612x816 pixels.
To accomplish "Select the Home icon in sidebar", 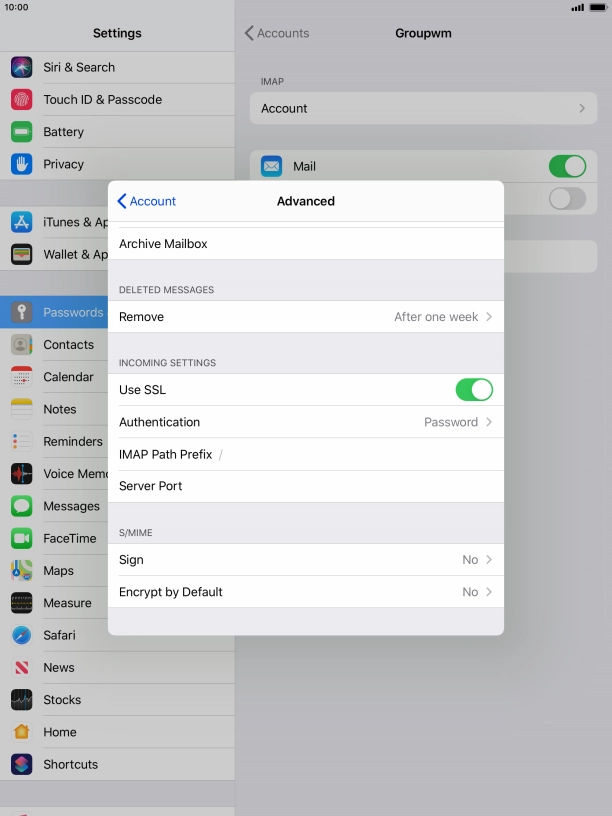I will tap(22, 732).
